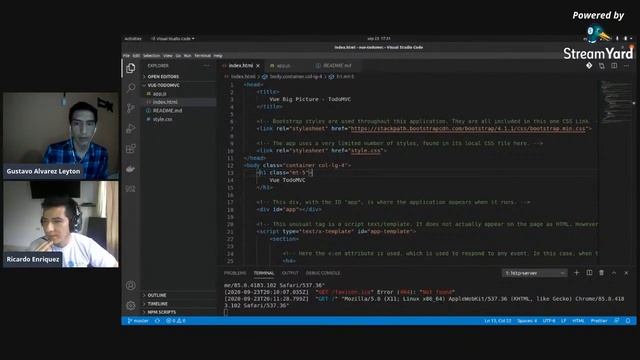Switch to the Debug Console panel tab
Screen dimensions: 640x360
pos(323,273)
